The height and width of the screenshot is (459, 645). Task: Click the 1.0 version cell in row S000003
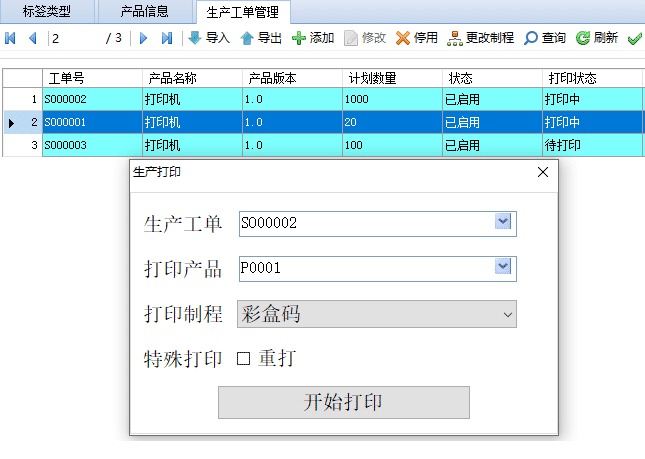click(292, 145)
